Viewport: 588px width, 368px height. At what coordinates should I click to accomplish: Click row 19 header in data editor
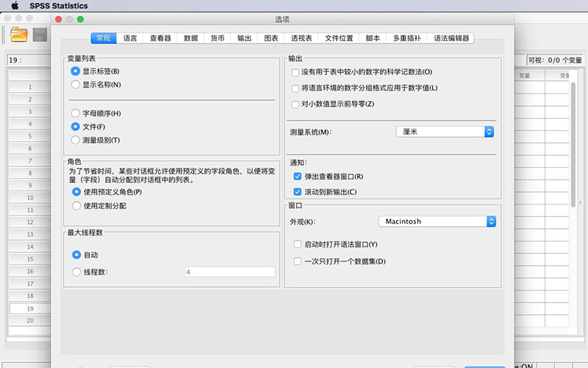pyautogui.click(x=30, y=308)
